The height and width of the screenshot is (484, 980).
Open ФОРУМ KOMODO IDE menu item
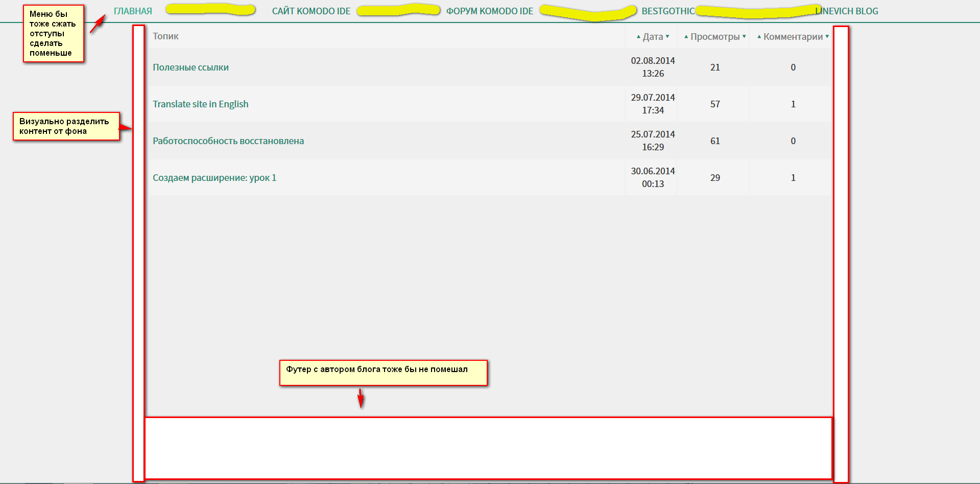coord(490,11)
